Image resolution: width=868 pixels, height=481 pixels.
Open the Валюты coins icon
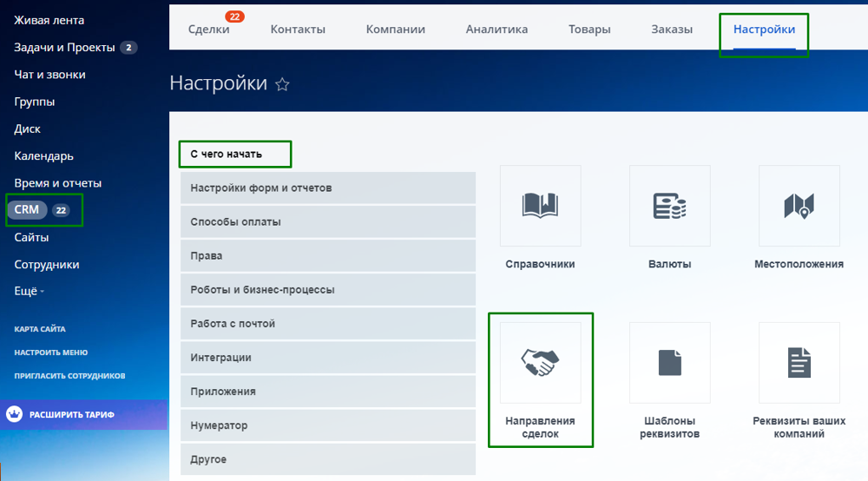pyautogui.click(x=669, y=206)
